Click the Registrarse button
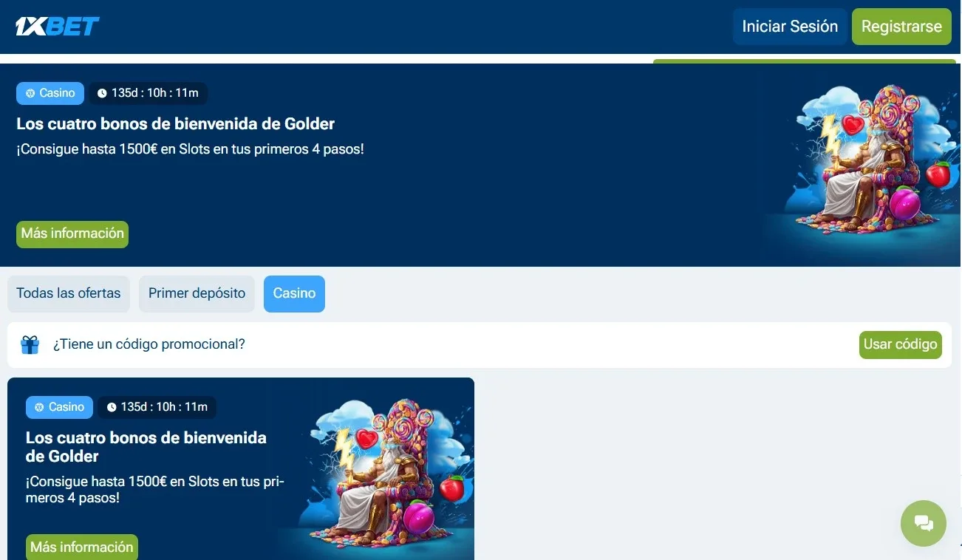Image resolution: width=962 pixels, height=560 pixels. tap(901, 27)
